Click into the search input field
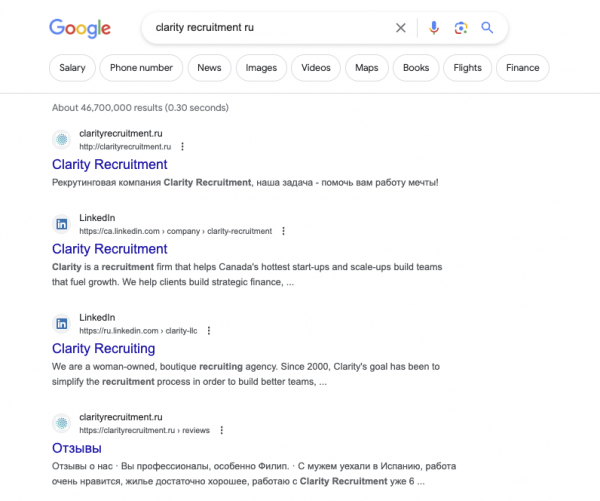Screen dimensions: 600x501 click(260, 28)
